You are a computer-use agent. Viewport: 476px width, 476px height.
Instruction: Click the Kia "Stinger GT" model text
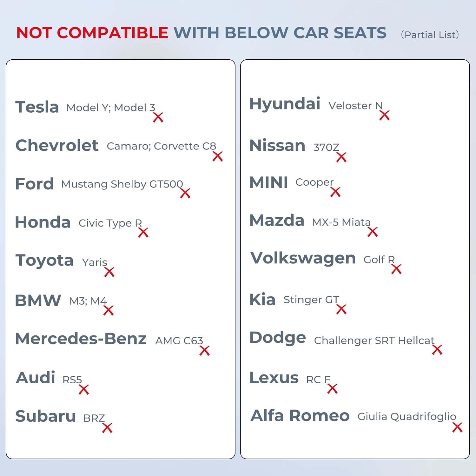pos(311,300)
